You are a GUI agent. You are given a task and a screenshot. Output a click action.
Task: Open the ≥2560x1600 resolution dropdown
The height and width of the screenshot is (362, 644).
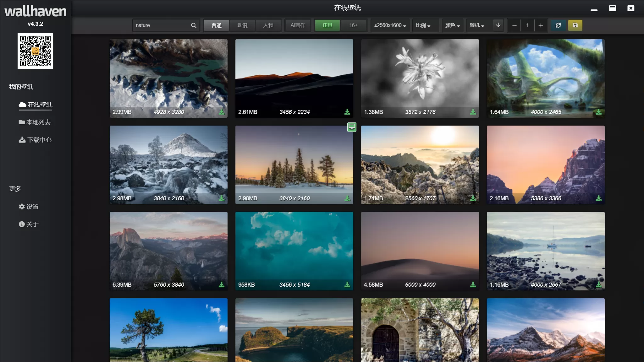[390, 25]
